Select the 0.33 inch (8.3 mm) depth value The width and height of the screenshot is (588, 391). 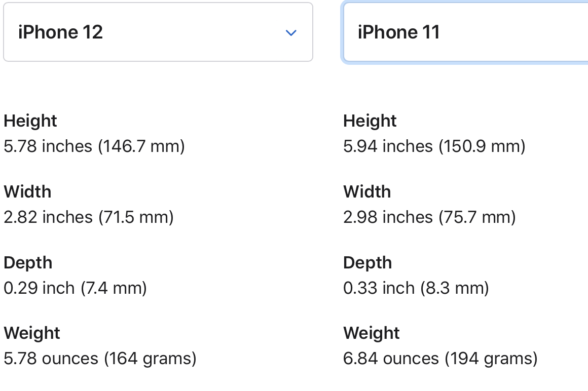pyautogui.click(x=416, y=288)
